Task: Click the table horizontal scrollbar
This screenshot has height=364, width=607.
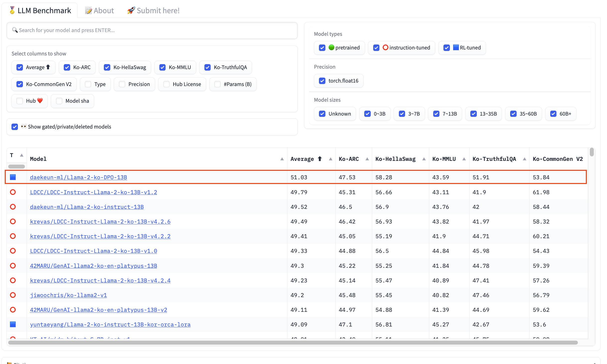Action: [x=293, y=343]
